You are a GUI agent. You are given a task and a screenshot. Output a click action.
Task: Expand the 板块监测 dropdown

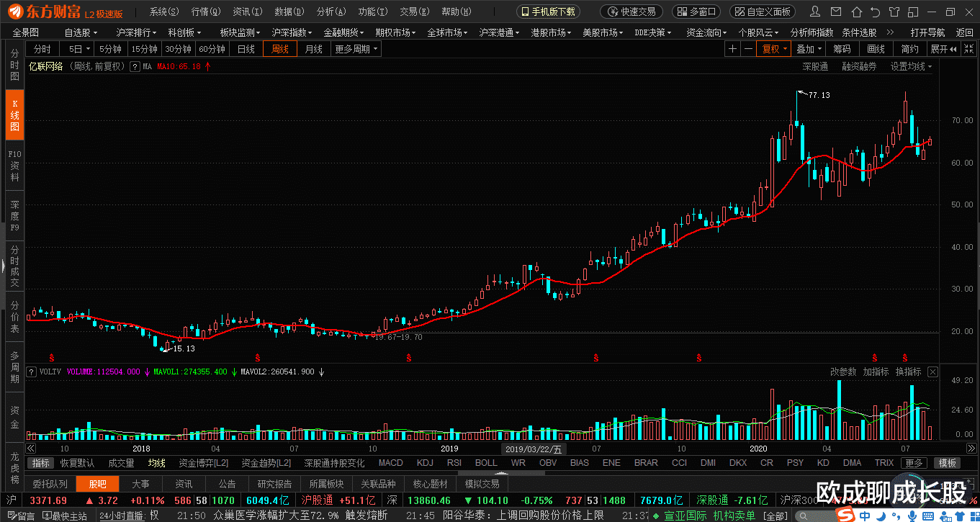pyautogui.click(x=241, y=32)
